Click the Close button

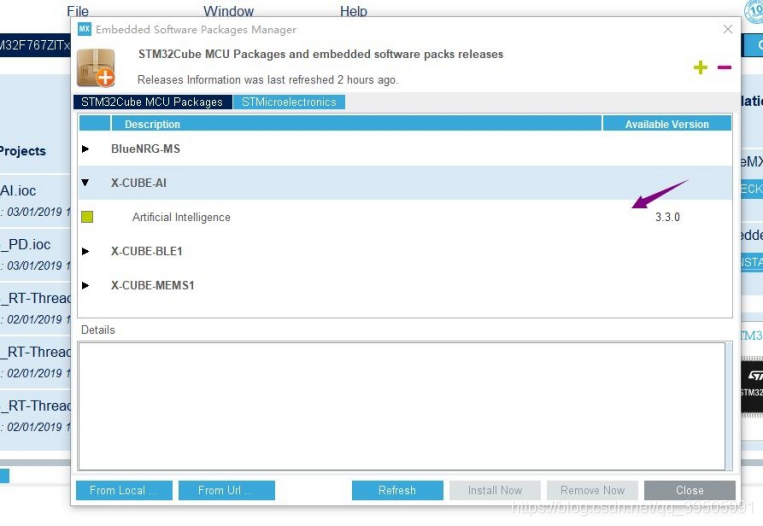point(690,490)
